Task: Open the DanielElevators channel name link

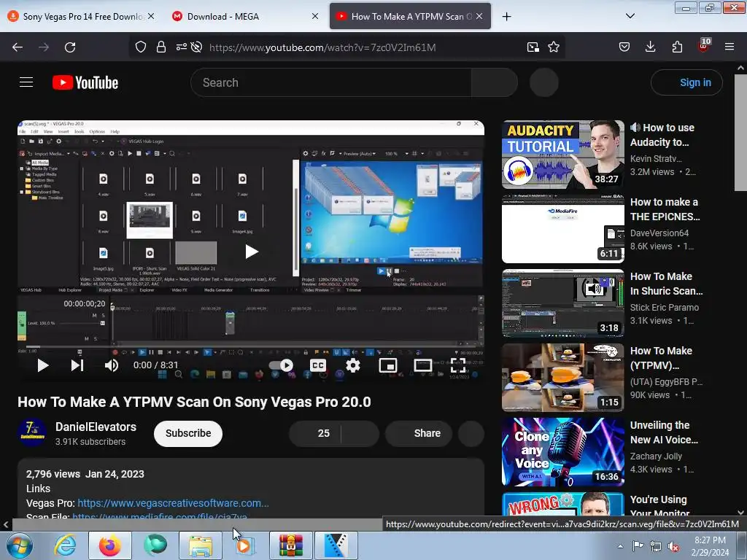Action: click(96, 427)
